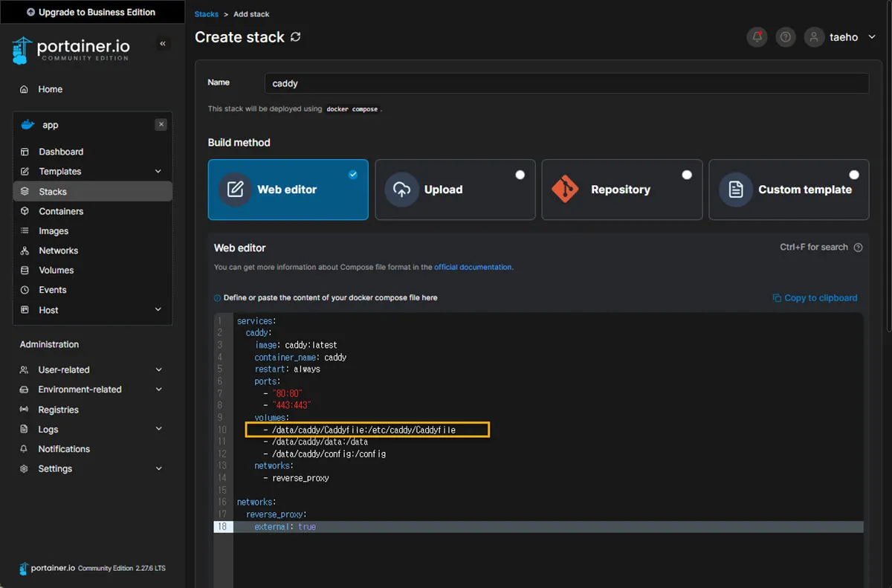Image resolution: width=892 pixels, height=588 pixels.
Task: Open the help question mark icon
Action: (x=785, y=37)
